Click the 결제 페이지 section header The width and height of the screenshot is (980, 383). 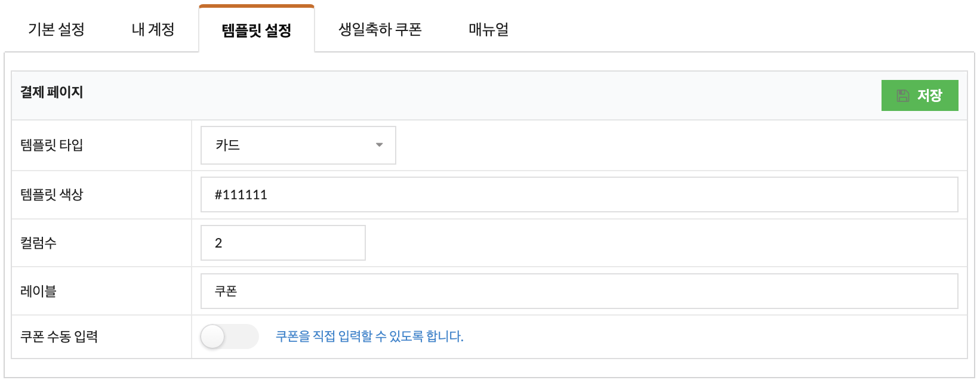(52, 92)
